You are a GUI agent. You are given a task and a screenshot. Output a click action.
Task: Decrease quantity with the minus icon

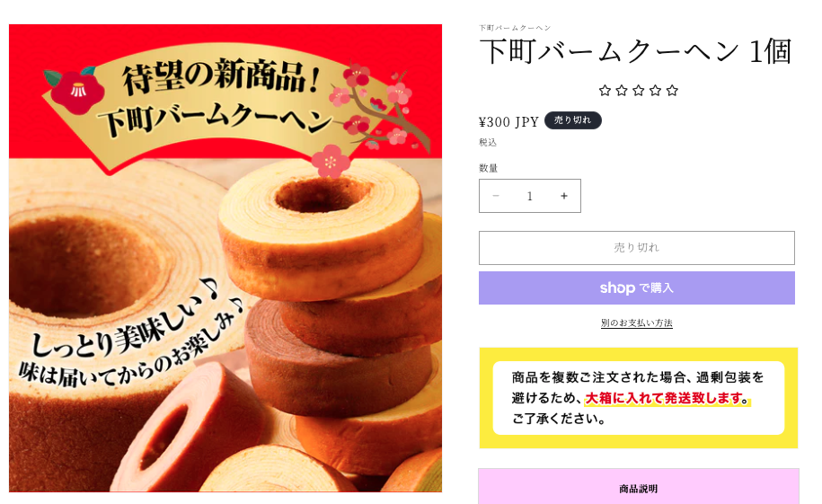tap(495, 196)
